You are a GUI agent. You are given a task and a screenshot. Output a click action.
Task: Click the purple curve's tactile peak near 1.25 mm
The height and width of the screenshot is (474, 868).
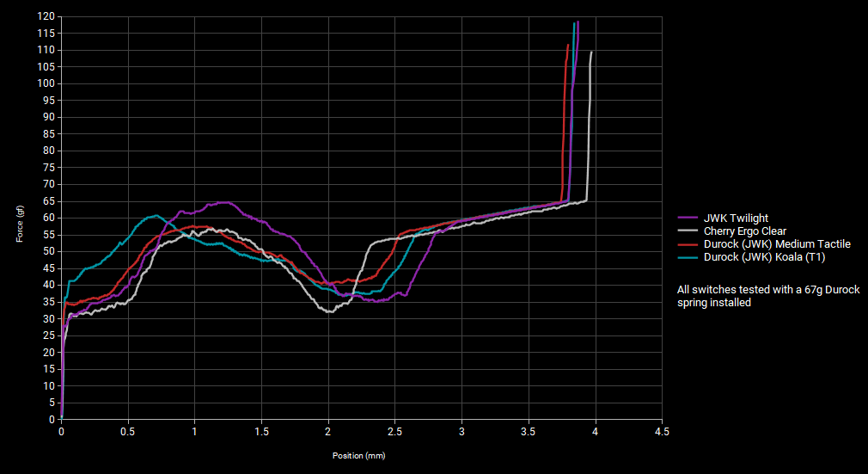tap(225, 203)
